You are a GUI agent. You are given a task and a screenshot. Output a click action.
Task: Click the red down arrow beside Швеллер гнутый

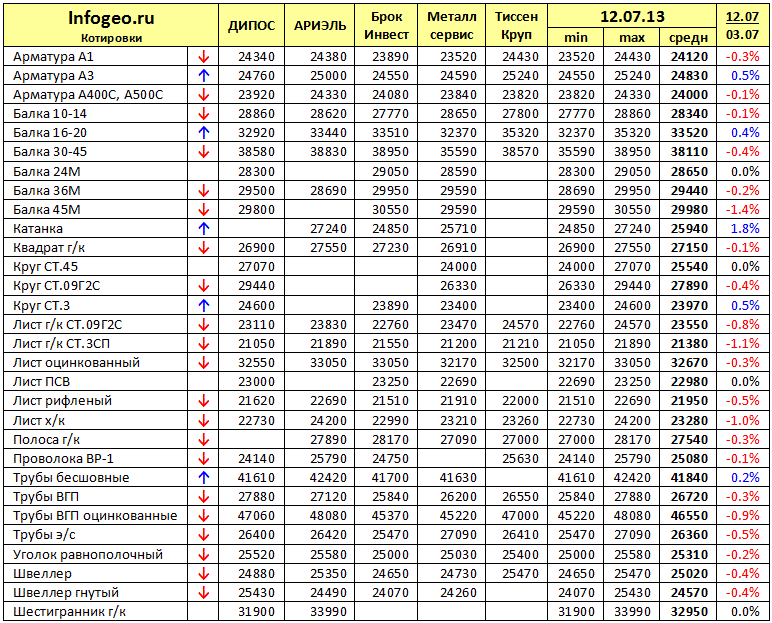(x=203, y=593)
